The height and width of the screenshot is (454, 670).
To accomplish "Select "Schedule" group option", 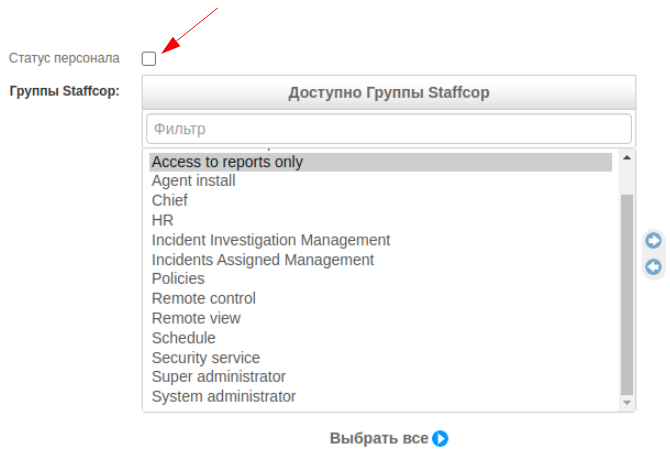I will click(x=381, y=338).
